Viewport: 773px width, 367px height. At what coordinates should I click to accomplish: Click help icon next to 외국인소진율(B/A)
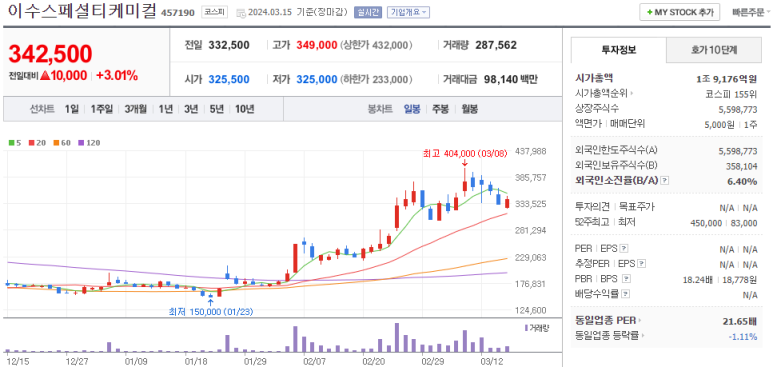[x=665, y=181]
